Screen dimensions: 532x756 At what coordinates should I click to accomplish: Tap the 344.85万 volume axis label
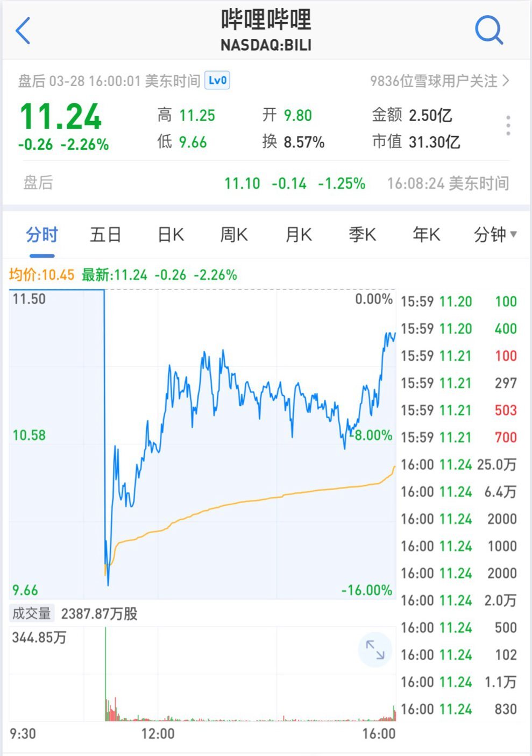[39, 638]
